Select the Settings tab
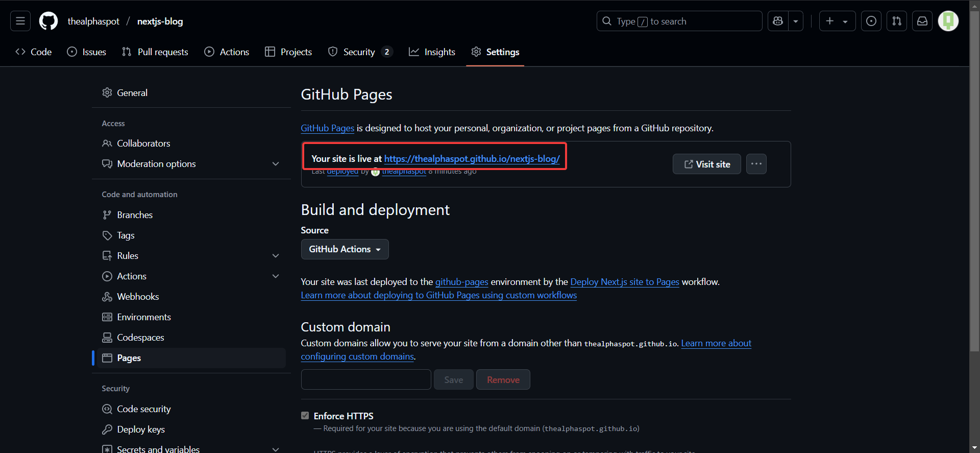980x453 pixels. click(x=495, y=52)
